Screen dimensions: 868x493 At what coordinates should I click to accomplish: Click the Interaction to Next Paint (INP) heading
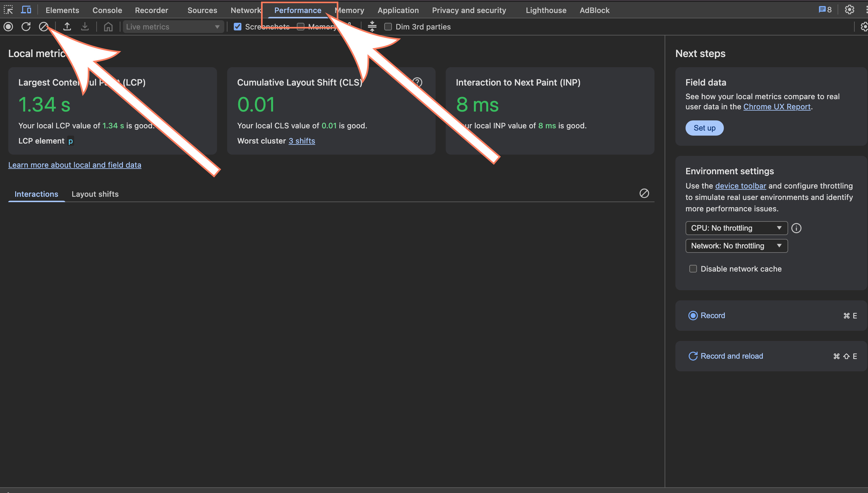point(518,83)
